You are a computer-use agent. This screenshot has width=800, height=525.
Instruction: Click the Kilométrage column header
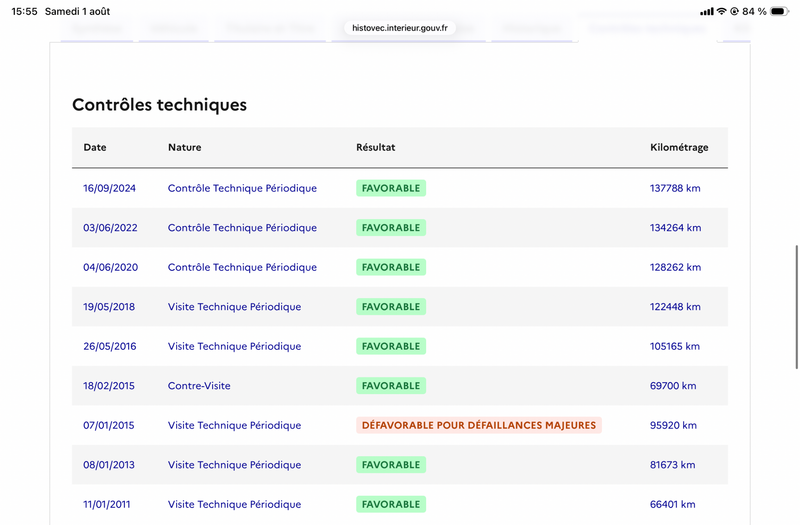coord(679,147)
